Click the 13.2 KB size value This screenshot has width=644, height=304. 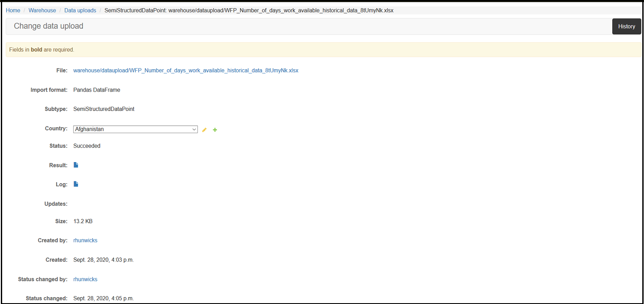coord(83,221)
